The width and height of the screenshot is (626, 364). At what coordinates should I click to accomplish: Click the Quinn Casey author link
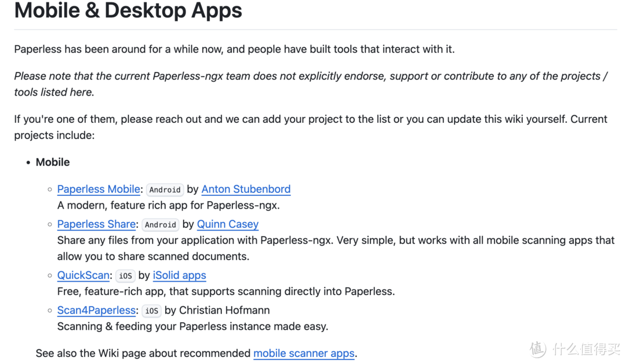pyautogui.click(x=227, y=224)
